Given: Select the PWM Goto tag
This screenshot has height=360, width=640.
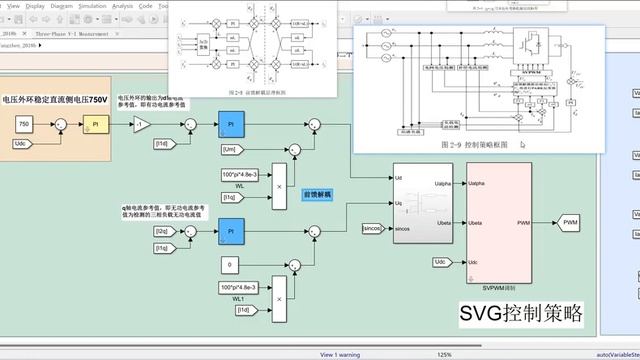Looking at the screenshot, I should [x=569, y=223].
